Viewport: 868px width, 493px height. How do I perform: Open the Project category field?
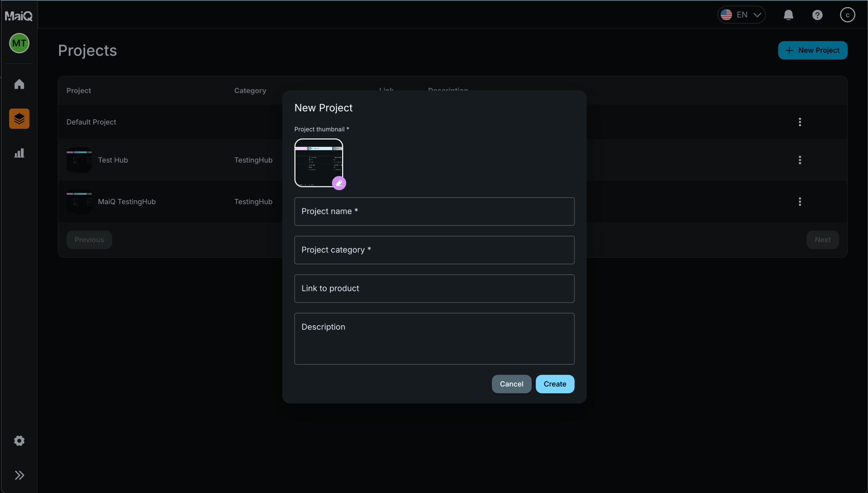coord(434,250)
